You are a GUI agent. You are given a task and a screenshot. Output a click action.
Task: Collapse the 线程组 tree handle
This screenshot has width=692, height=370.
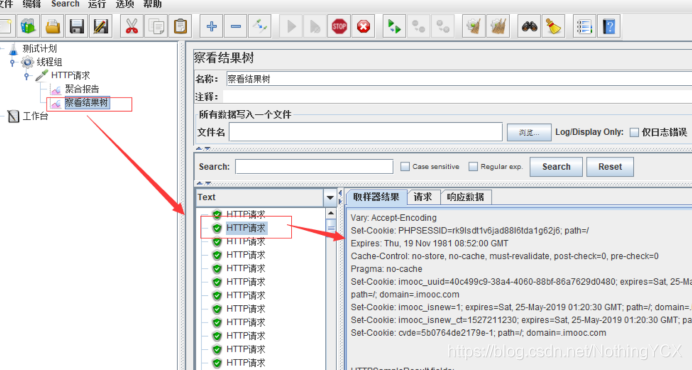click(x=12, y=62)
